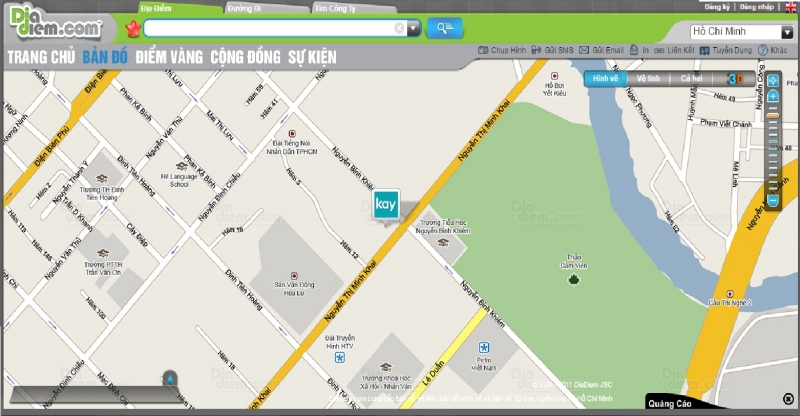The image size is (800, 416).
Task: Click the Gửi SMS tool
Action: [552, 50]
